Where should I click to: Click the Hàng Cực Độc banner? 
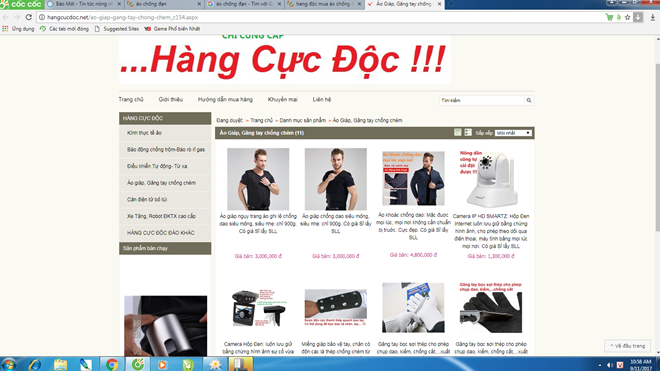(285, 59)
